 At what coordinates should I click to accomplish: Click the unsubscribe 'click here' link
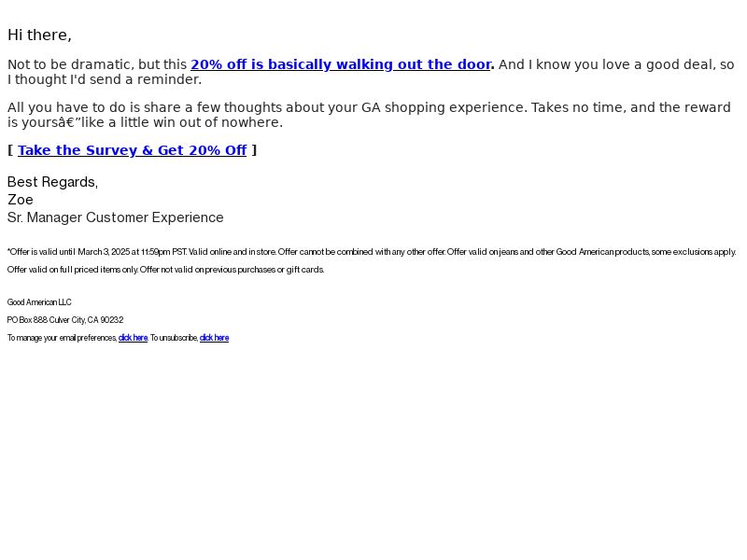pos(214,338)
